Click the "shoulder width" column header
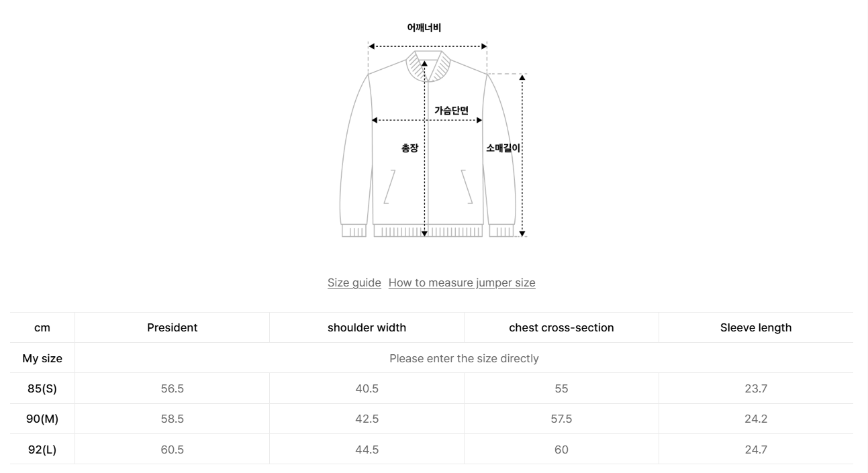This screenshot has width=868, height=473. (367, 327)
